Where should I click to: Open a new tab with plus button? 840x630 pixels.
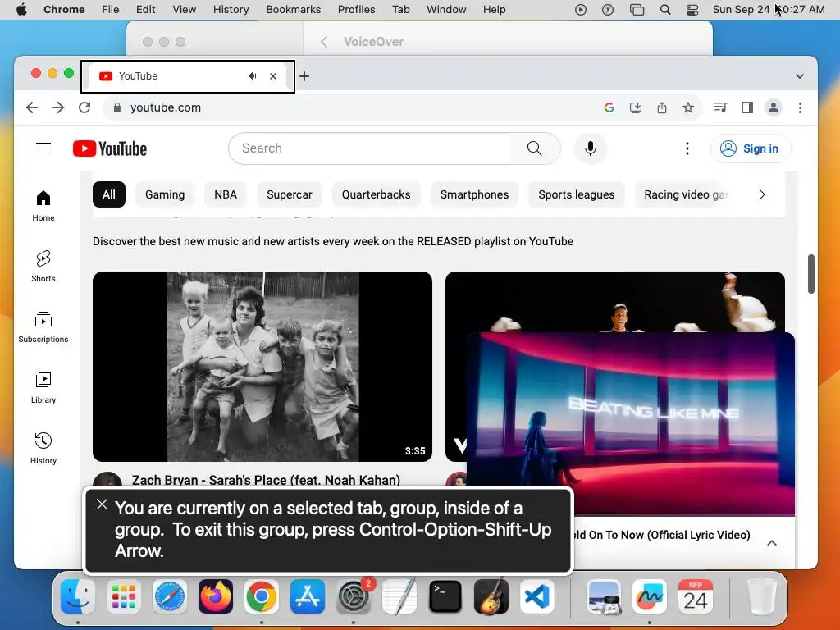click(304, 76)
